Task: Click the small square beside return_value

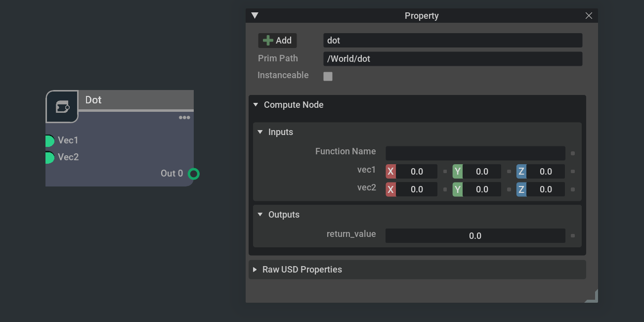Action: point(573,236)
